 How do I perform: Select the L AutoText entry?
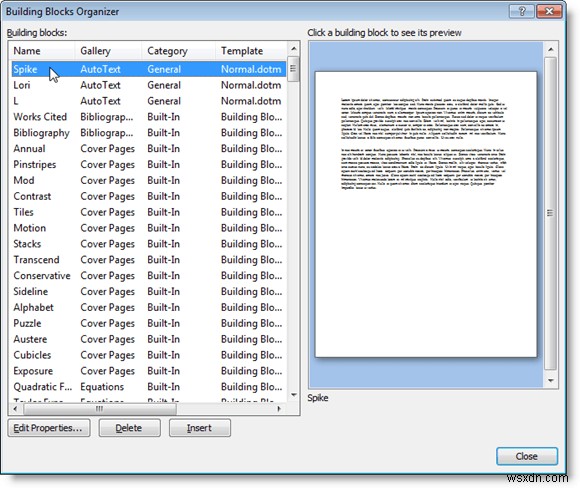(149, 101)
